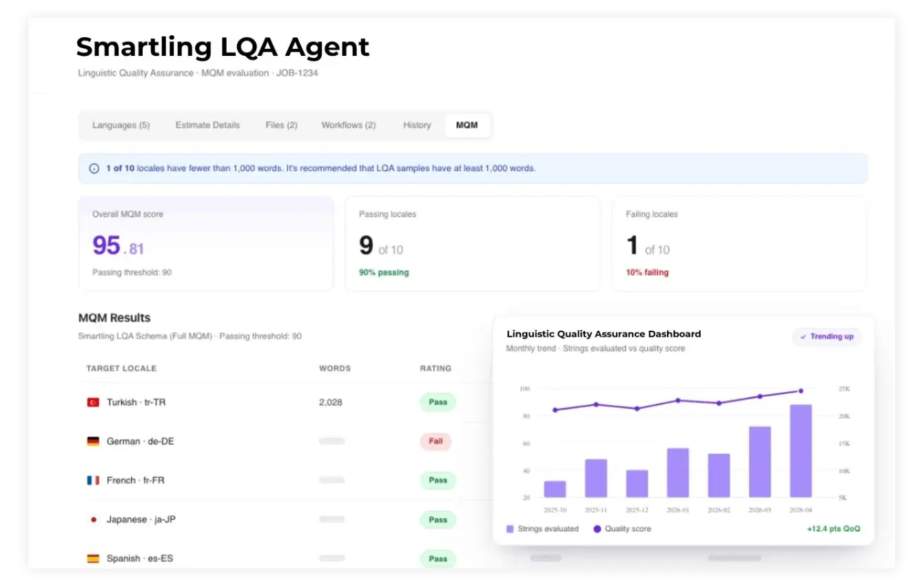Click the Passing locales card
This screenshot has height=587, width=924.
point(472,243)
